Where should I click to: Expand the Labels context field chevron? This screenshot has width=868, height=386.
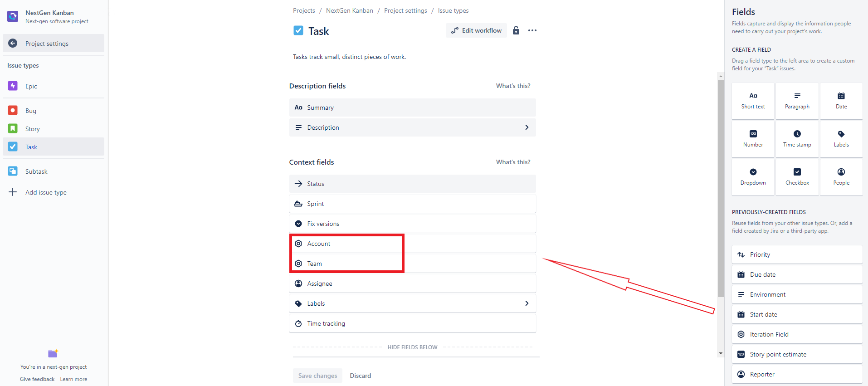[527, 303]
